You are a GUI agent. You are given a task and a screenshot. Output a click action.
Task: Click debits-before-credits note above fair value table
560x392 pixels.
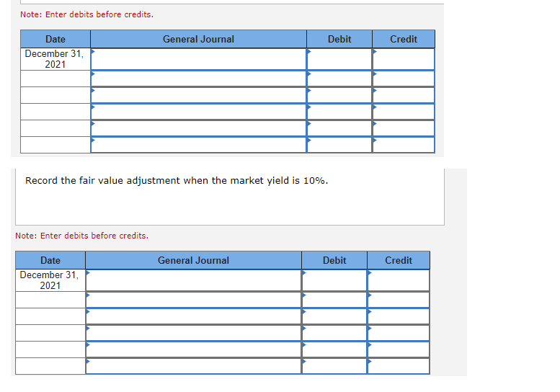tap(81, 236)
